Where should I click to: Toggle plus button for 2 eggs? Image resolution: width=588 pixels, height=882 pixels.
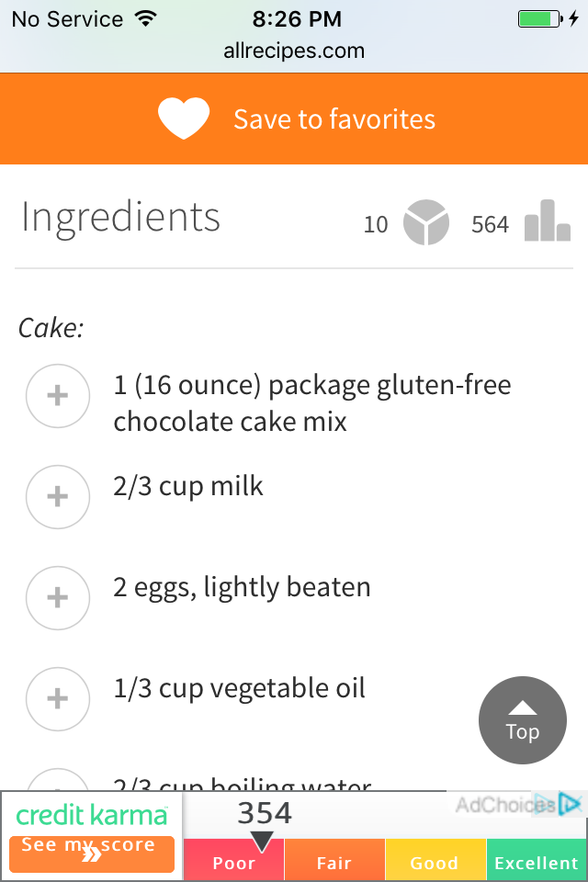tap(58, 598)
